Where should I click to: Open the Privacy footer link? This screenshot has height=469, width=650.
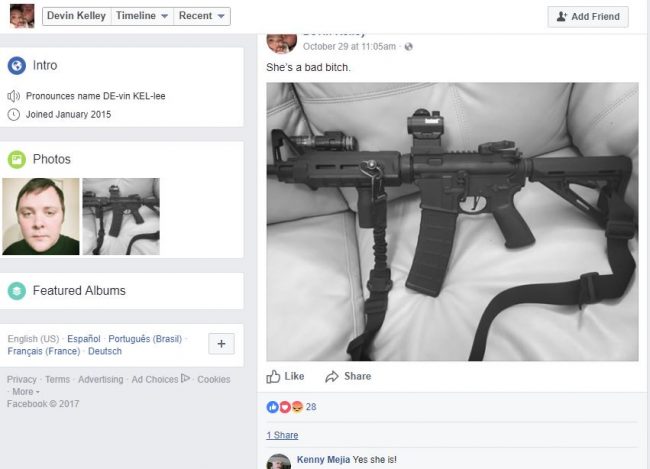tap(22, 379)
